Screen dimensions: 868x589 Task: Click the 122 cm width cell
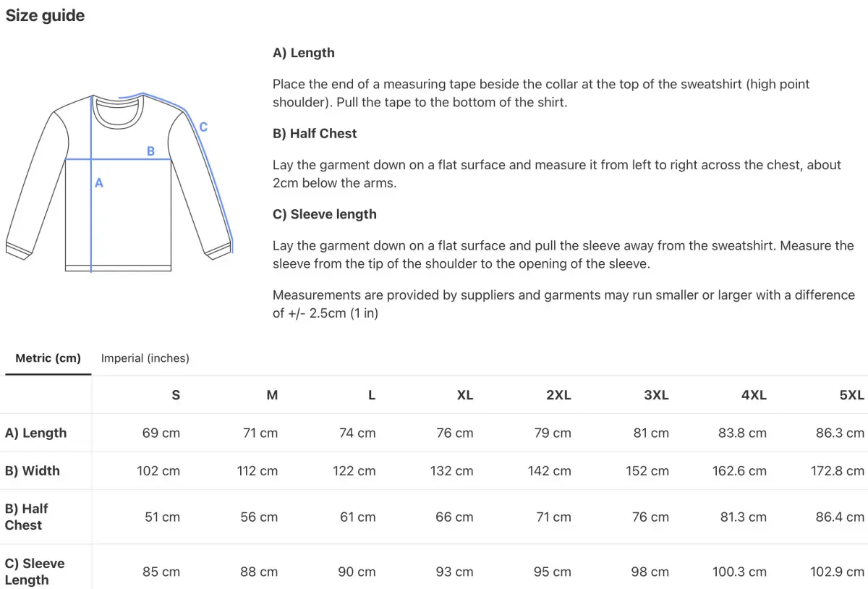click(x=354, y=470)
